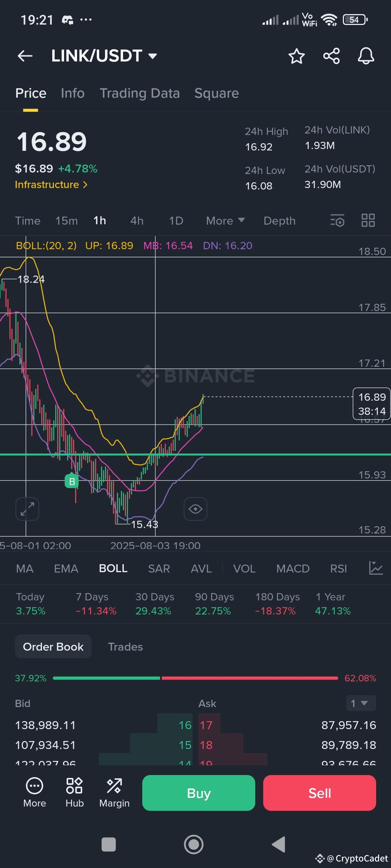Screen dimensions: 391x868
Task: Tap the green B buy marker
Action: (72, 481)
